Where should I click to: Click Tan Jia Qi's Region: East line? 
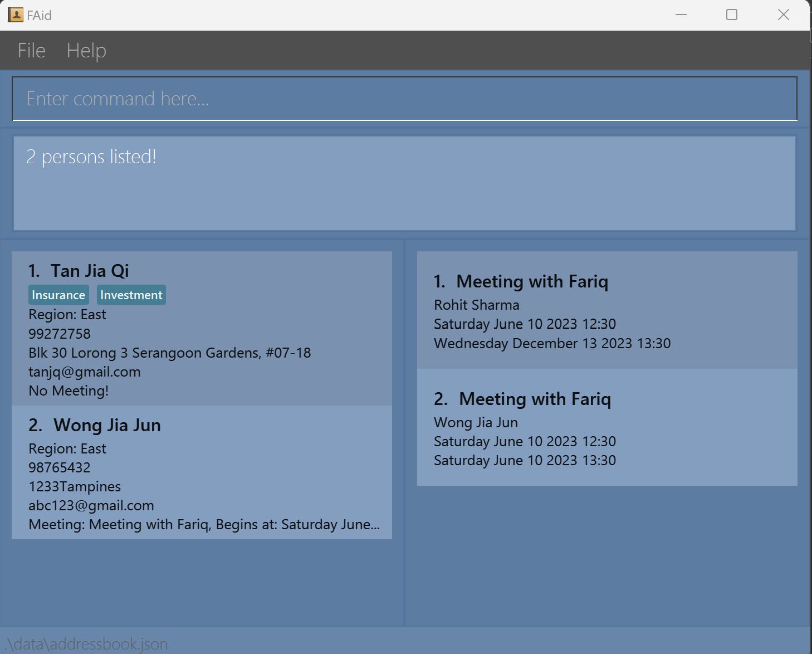tap(67, 315)
